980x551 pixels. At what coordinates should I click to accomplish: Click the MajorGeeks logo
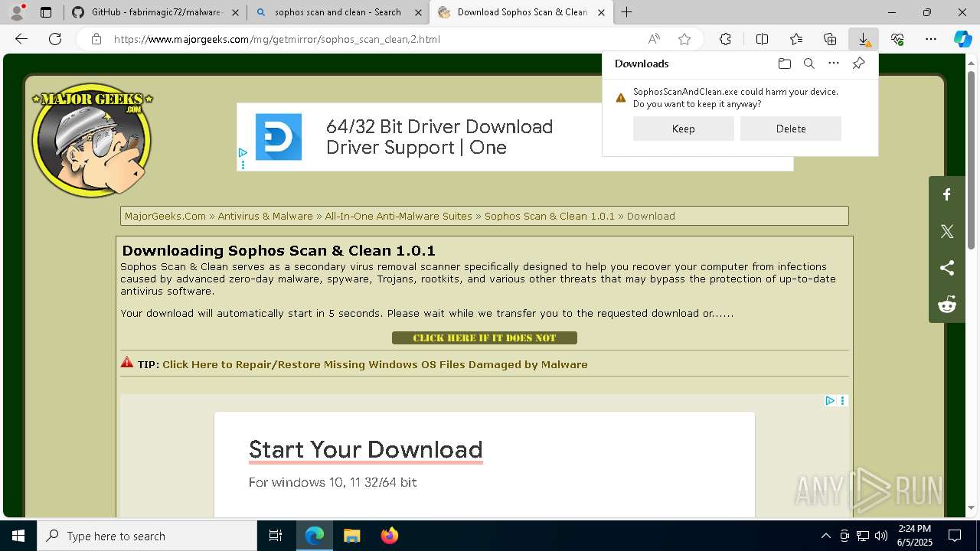click(92, 139)
